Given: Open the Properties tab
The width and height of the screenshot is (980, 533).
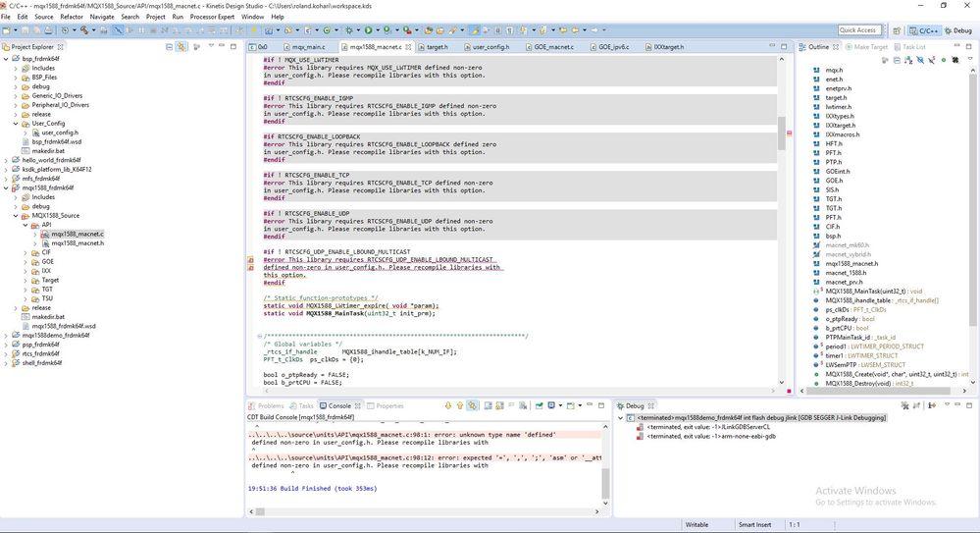Looking at the screenshot, I should click(x=386, y=406).
